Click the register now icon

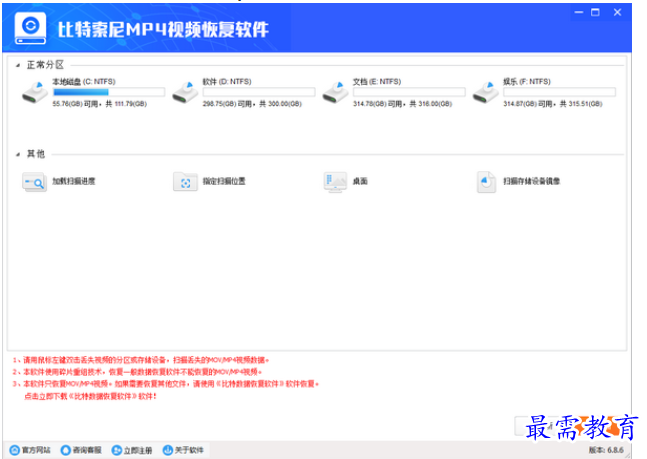coord(117,450)
